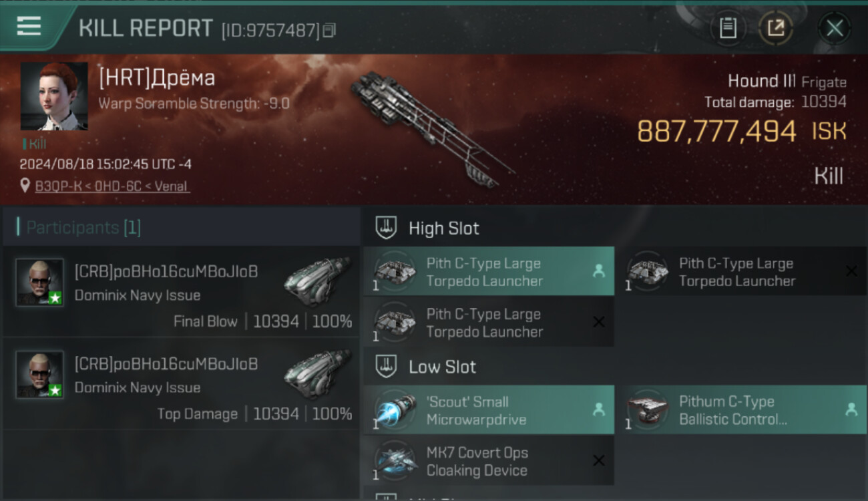
Task: Open Top Damage participant portrait
Action: click(40, 375)
